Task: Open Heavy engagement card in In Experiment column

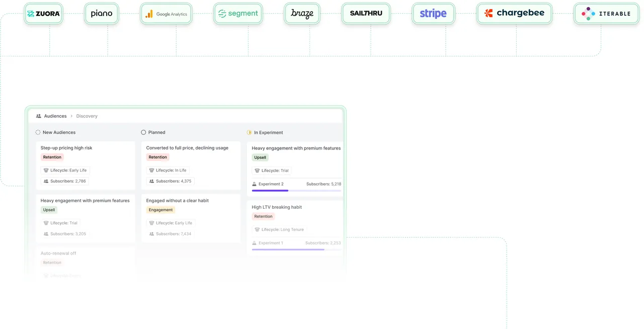Action: 295,169
